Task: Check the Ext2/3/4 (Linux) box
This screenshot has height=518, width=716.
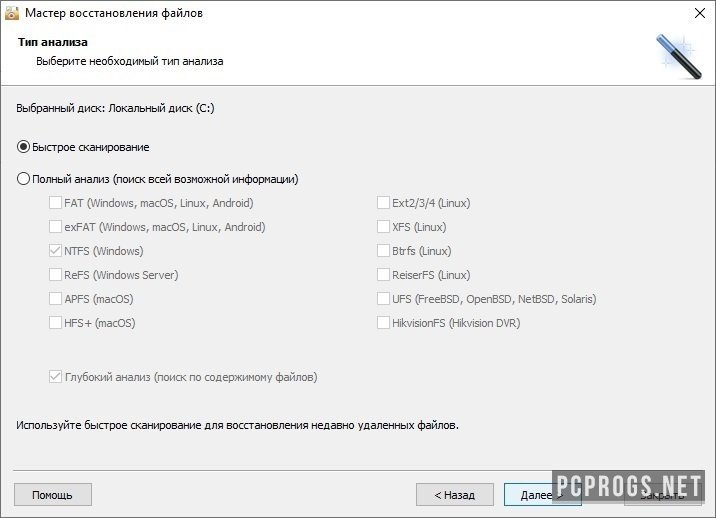Action: 383,203
